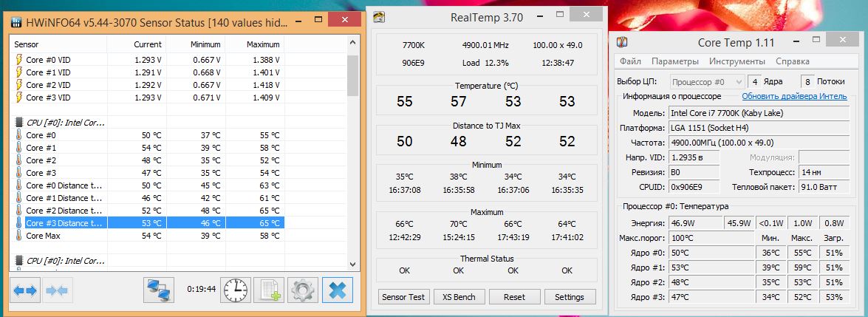
Task: Open Инструменты menu in Core Temp
Action: 737,61
